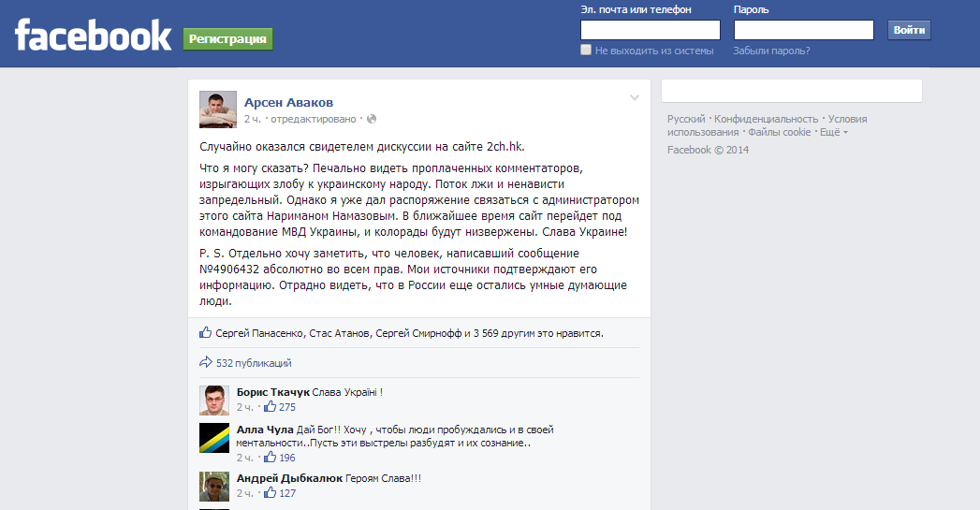Open the Андрей Дыбкалюк commenter name
The image size is (980, 510).
click(x=289, y=479)
